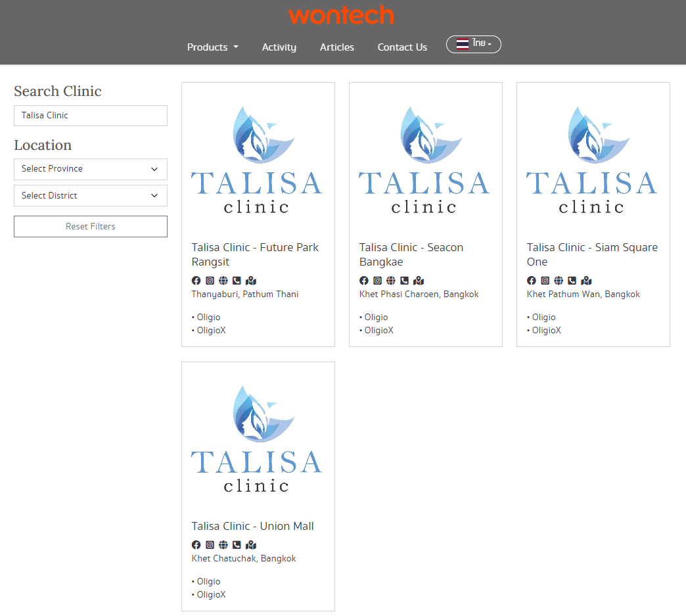
Task: Expand the Products menu
Action: point(213,47)
